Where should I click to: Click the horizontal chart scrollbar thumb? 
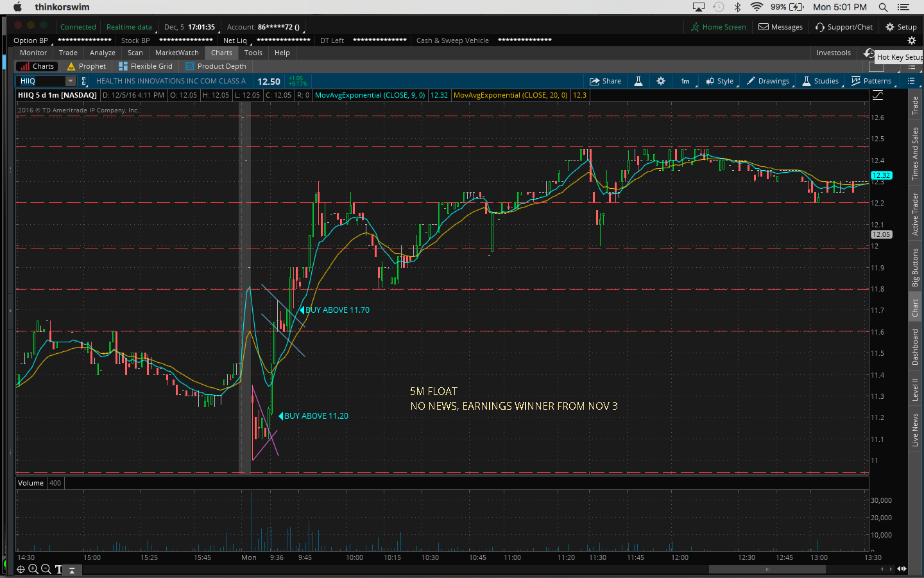(x=767, y=569)
